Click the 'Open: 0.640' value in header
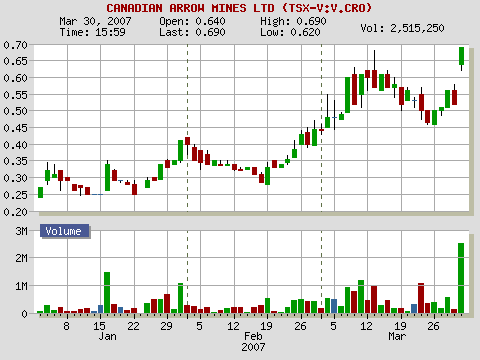Image resolution: width=480 pixels, height=360 pixels. (x=192, y=21)
